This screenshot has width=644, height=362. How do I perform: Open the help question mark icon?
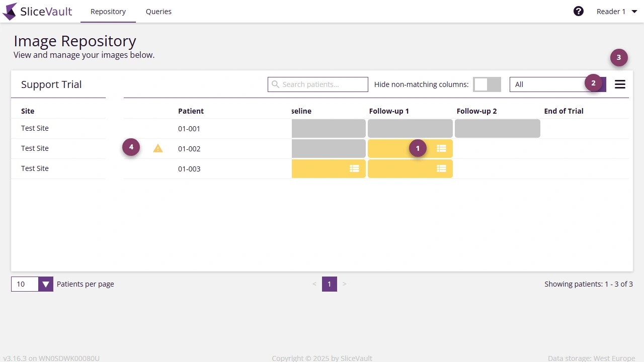tap(578, 11)
